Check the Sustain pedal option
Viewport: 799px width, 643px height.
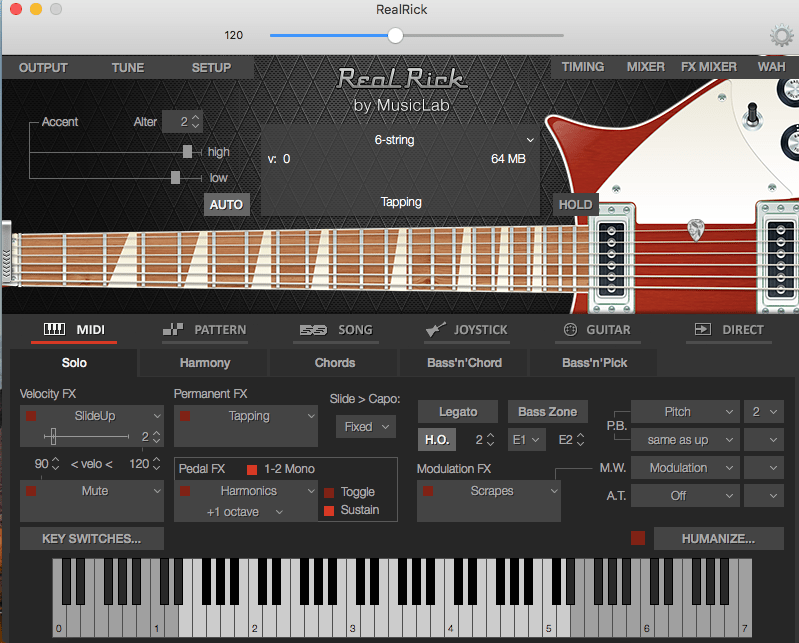[329, 510]
